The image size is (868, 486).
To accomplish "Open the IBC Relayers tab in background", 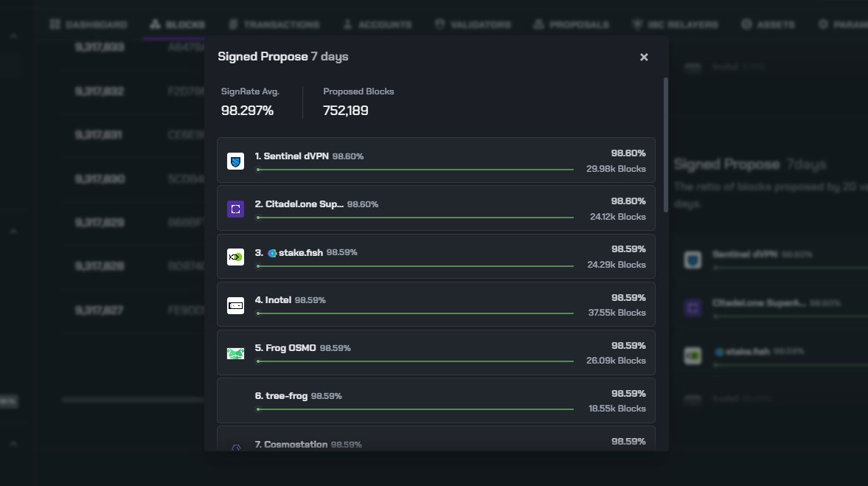I will pyautogui.click(x=675, y=24).
